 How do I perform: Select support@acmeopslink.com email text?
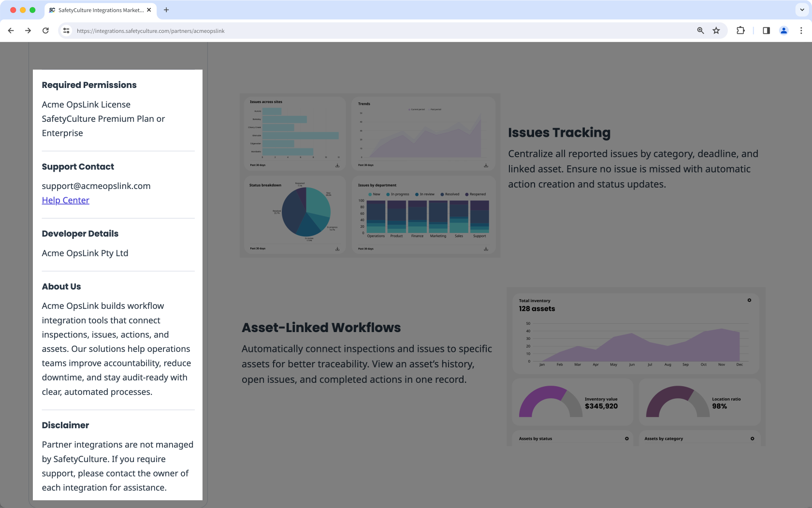(x=96, y=186)
